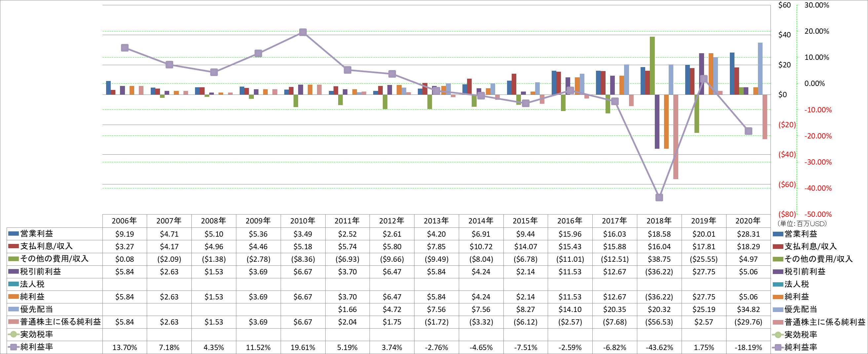Select その他の費用/収入 value $38.75
The width and height of the screenshot is (868, 354).
pyautogui.click(x=659, y=259)
